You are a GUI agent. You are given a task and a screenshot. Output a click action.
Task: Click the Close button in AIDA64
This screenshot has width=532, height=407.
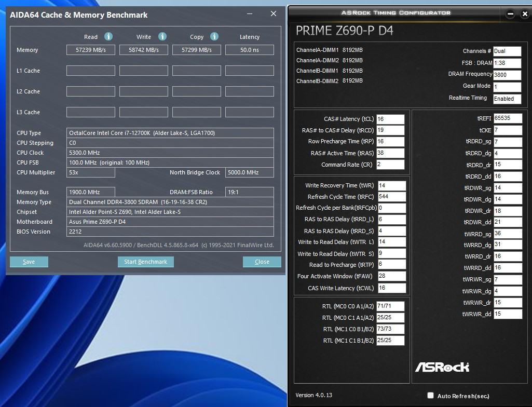point(262,262)
